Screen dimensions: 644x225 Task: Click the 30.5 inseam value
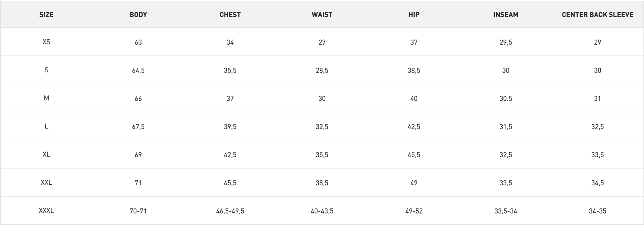(506, 99)
